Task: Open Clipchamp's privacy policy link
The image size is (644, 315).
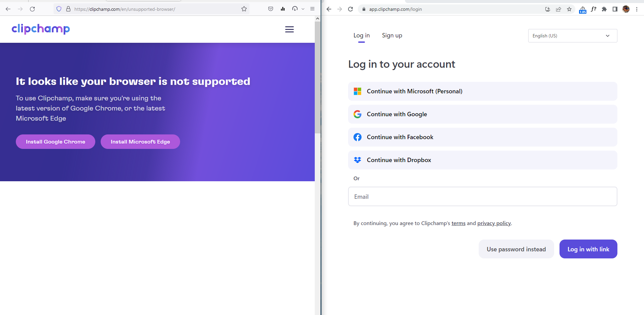Action: (494, 223)
